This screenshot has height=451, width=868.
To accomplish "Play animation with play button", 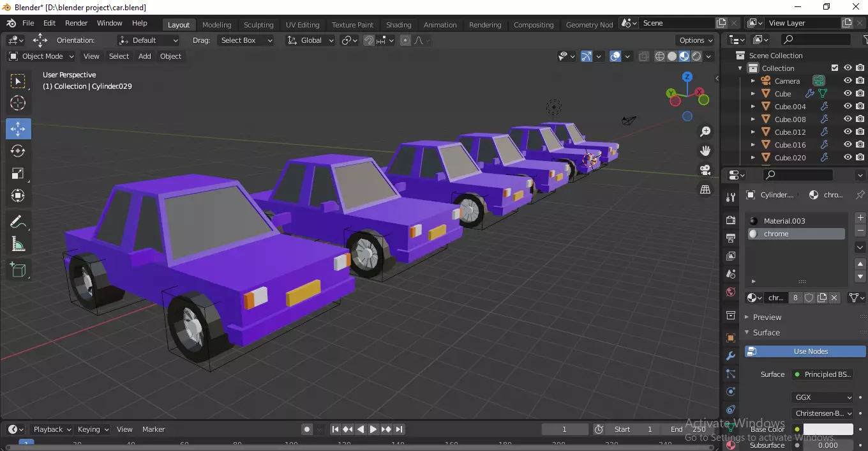I will point(373,429).
